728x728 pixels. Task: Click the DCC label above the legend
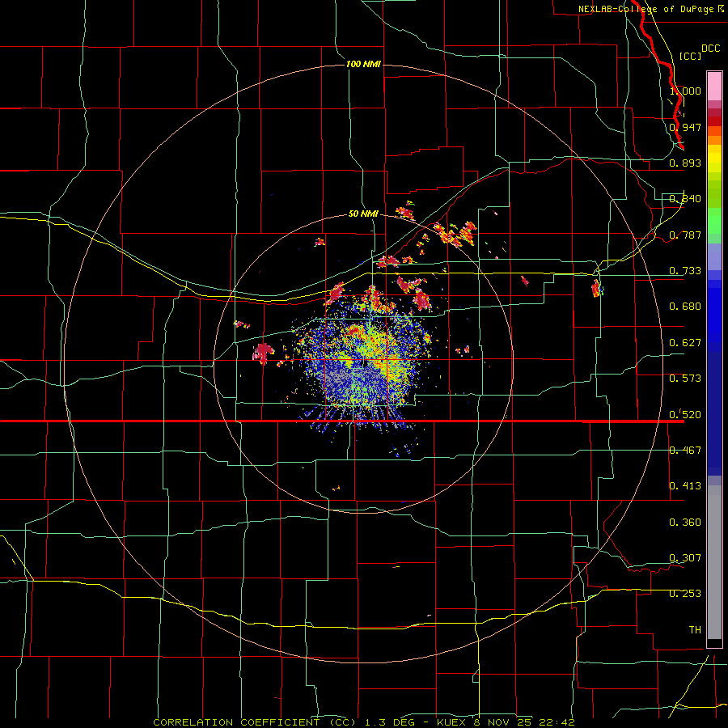tap(710, 49)
